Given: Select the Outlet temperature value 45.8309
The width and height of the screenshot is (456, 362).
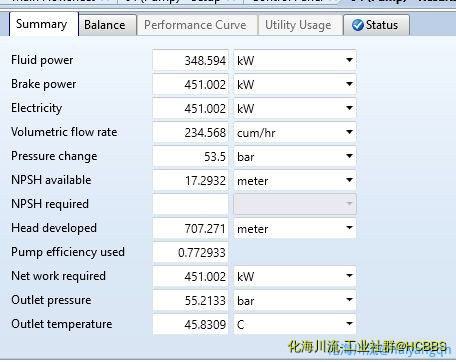Looking at the screenshot, I should [190, 324].
